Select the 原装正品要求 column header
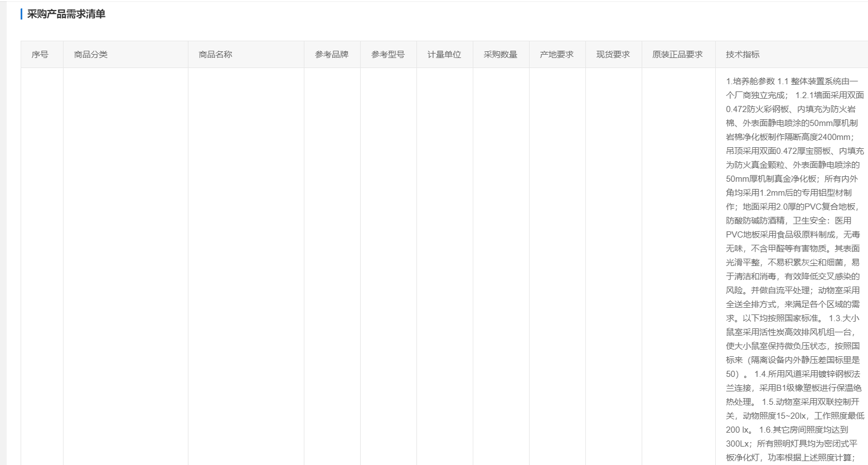The height and width of the screenshot is (465, 868). pos(678,55)
